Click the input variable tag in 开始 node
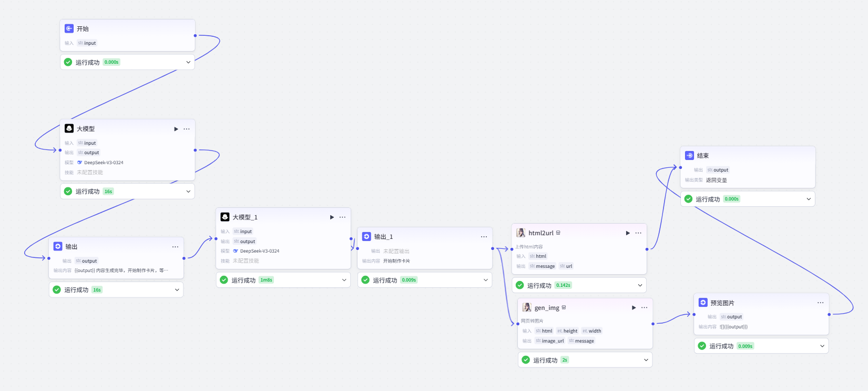Screen dimensions: 868x391 (87, 43)
